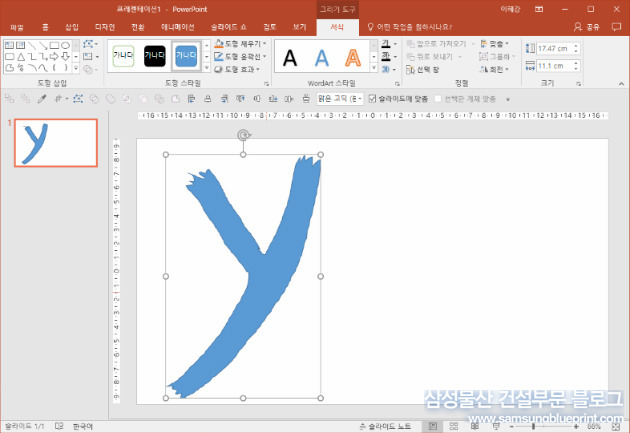Open the View (보기) tab
The image size is (630, 433).
pos(299,27)
